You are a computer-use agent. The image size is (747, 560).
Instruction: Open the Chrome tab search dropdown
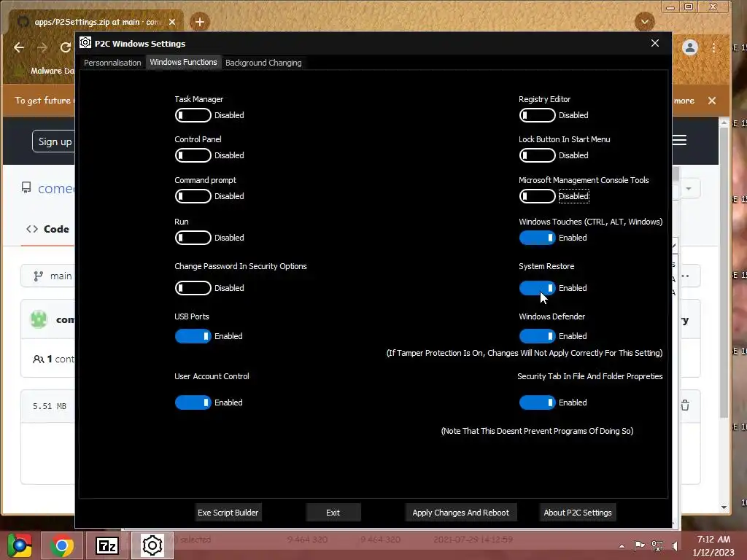pyautogui.click(x=645, y=22)
